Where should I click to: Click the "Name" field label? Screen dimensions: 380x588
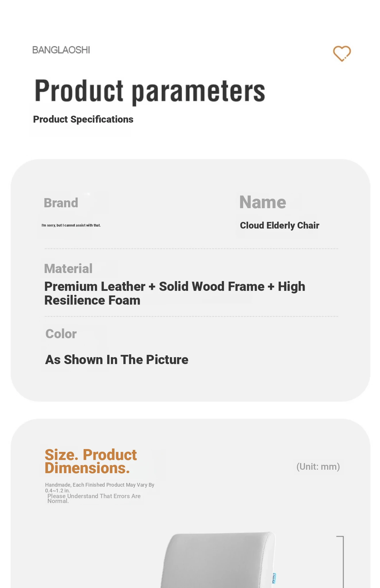(262, 202)
